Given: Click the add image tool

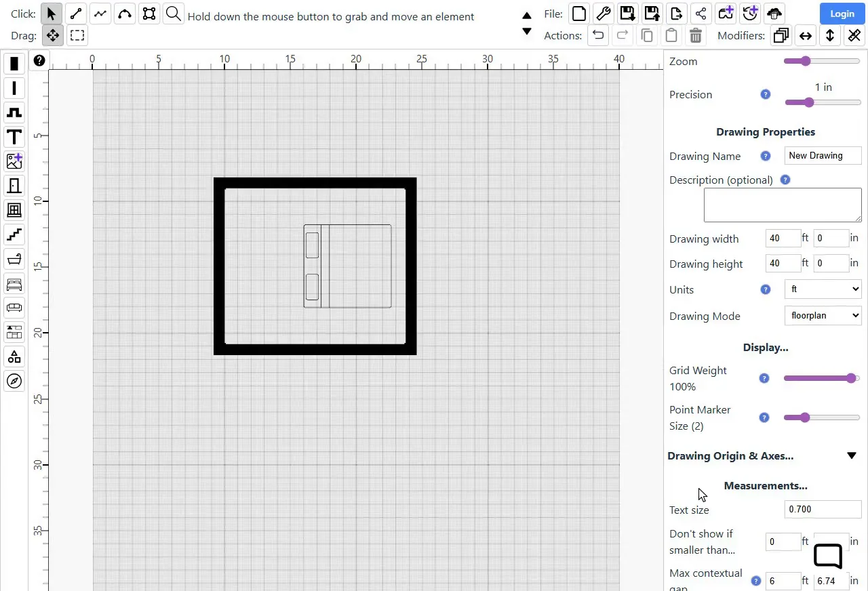Looking at the screenshot, I should point(14,161).
